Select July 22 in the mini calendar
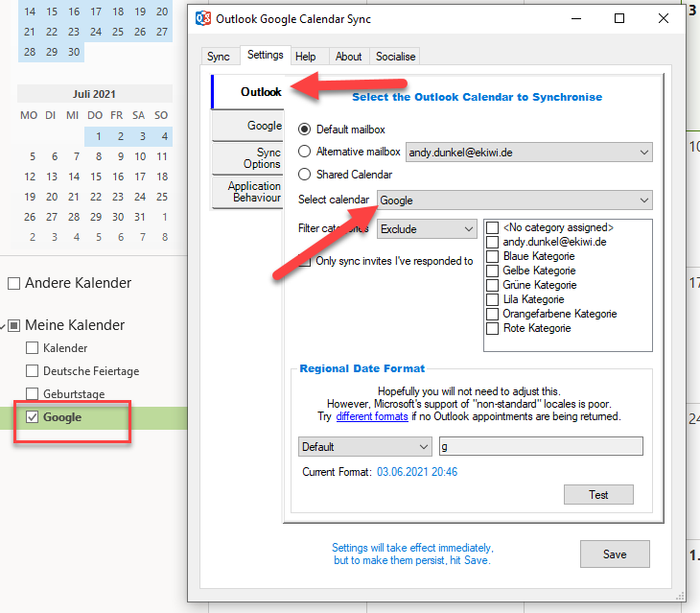Screen dimensions: 700x613 tap(96, 197)
